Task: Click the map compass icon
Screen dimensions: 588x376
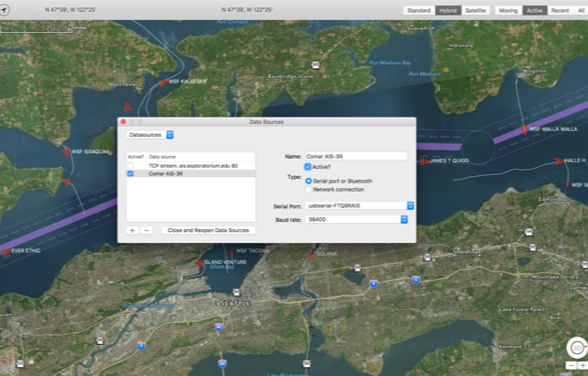Action: pyautogui.click(x=576, y=348)
